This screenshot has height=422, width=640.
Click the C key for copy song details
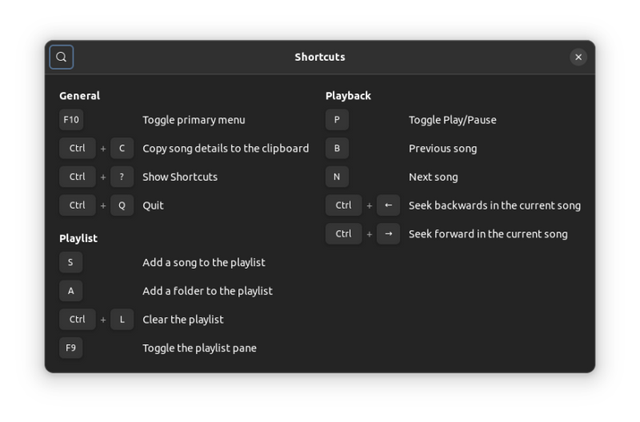tap(122, 148)
